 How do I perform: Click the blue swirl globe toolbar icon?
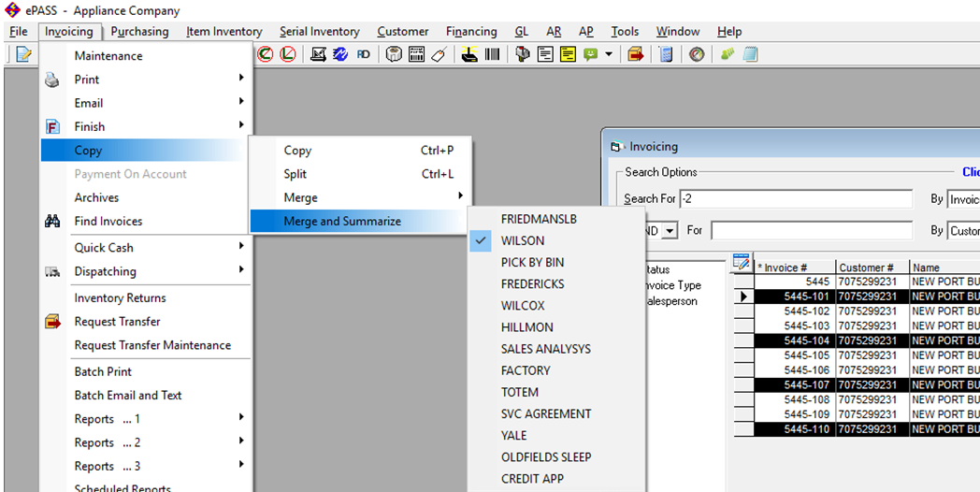click(x=340, y=54)
